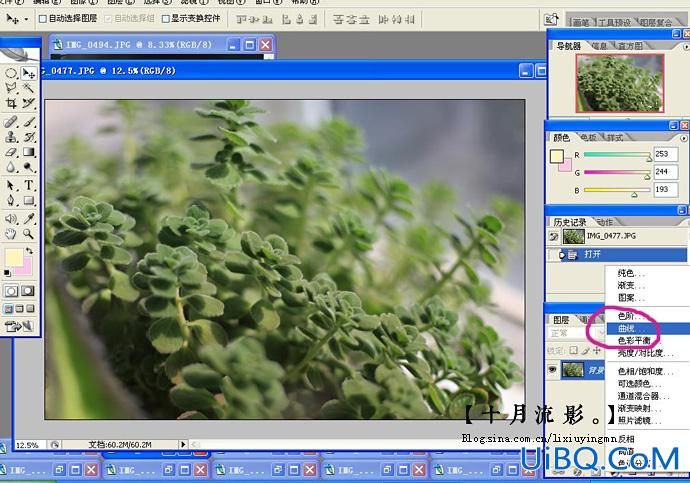This screenshot has height=483, width=690.
Task: Select the Clone Stamp tool
Action: click(11, 137)
